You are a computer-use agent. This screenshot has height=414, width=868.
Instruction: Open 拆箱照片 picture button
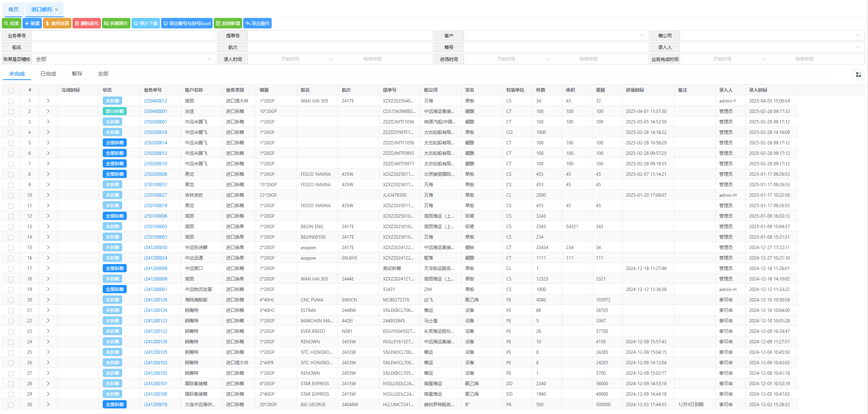[116, 23]
